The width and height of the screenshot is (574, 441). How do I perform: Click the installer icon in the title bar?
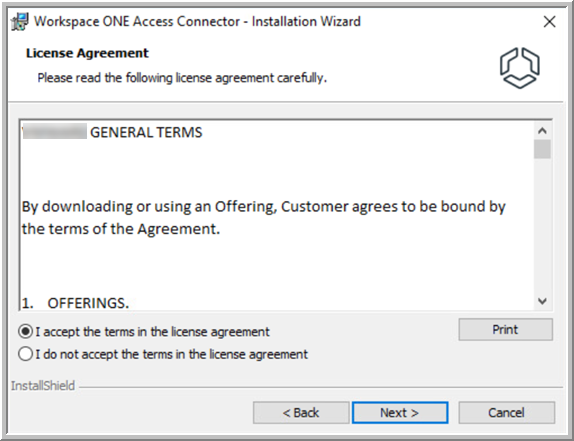(x=20, y=22)
